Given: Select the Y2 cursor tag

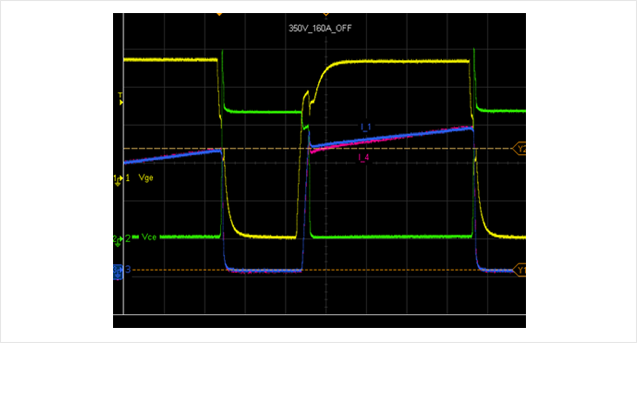Looking at the screenshot, I should [520, 148].
